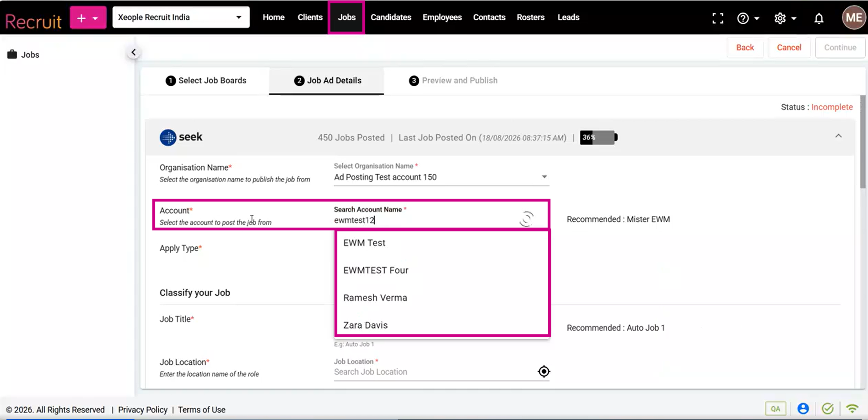This screenshot has width=868, height=420.
Task: Click Recommended : Mister EWM text
Action: pos(618,219)
